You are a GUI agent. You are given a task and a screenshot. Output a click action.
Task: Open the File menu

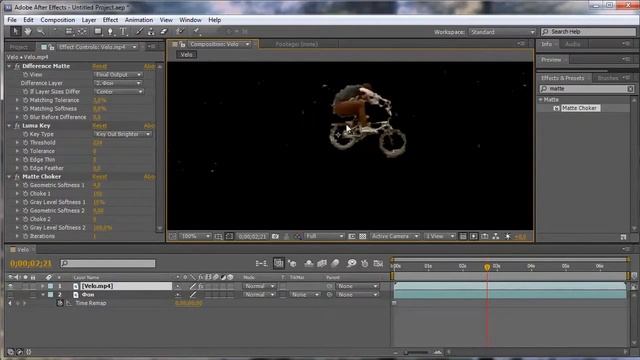click(x=12, y=20)
